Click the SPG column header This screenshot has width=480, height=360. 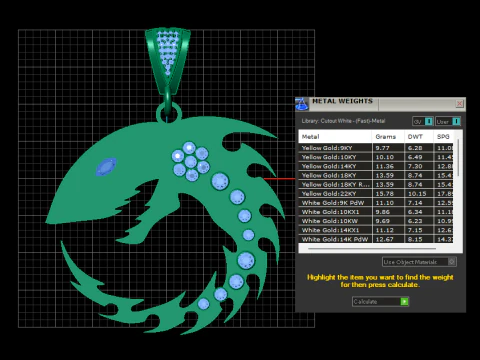(x=443, y=137)
